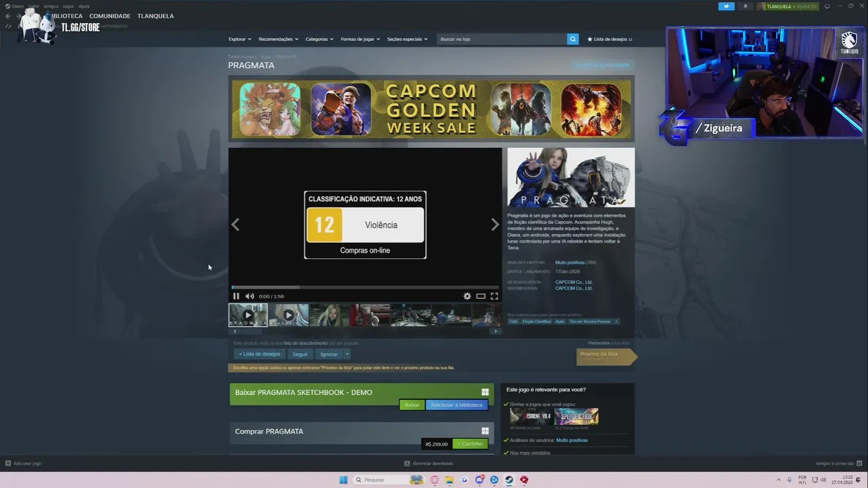Viewport: 868px width, 488px height.
Task: Scrub the trailer progress bar
Action: click(365, 287)
